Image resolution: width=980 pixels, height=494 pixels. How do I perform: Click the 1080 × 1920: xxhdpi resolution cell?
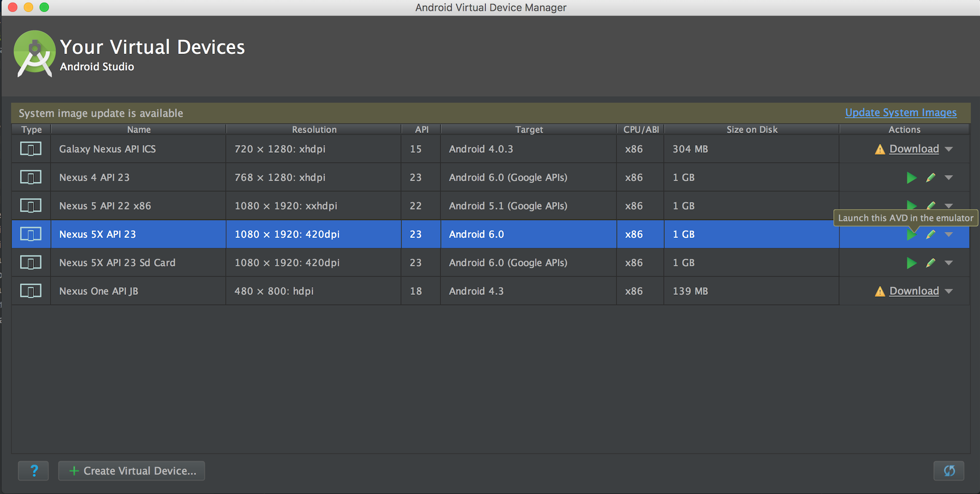314,206
